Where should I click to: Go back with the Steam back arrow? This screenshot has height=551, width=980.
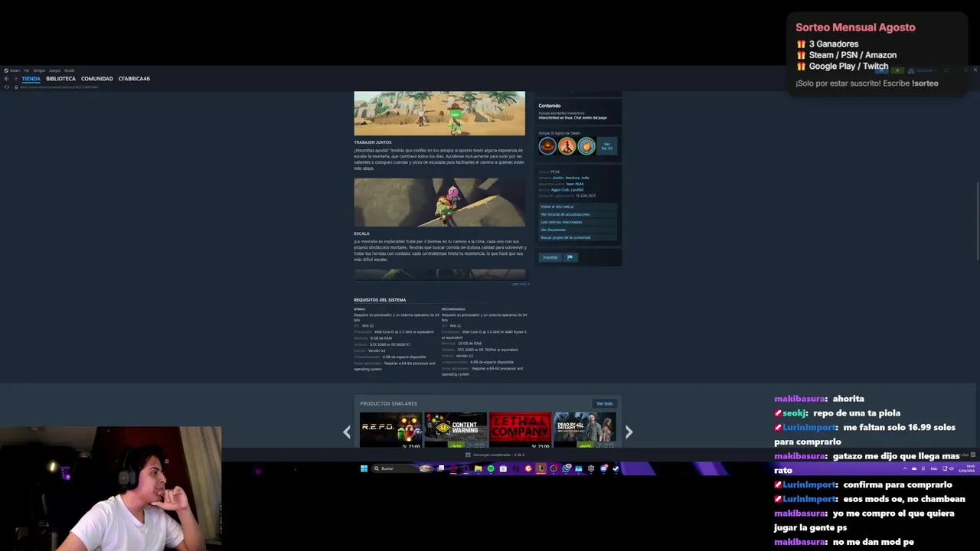6,79
